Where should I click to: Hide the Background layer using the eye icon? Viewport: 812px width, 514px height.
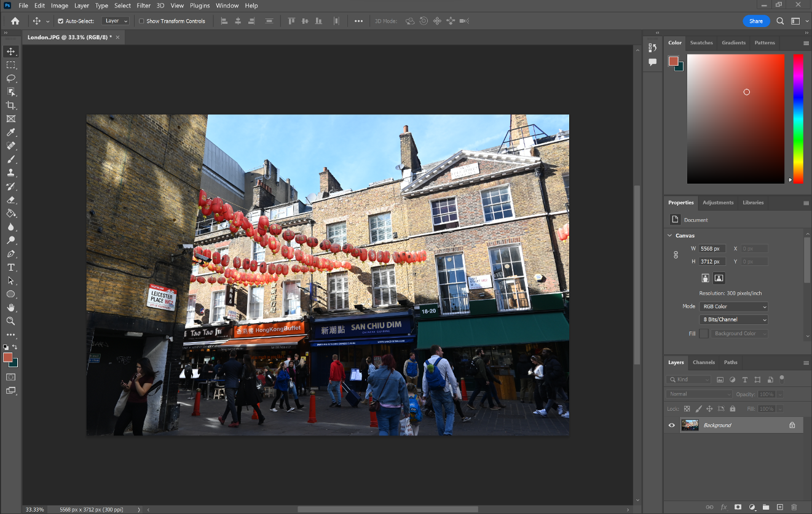click(671, 425)
